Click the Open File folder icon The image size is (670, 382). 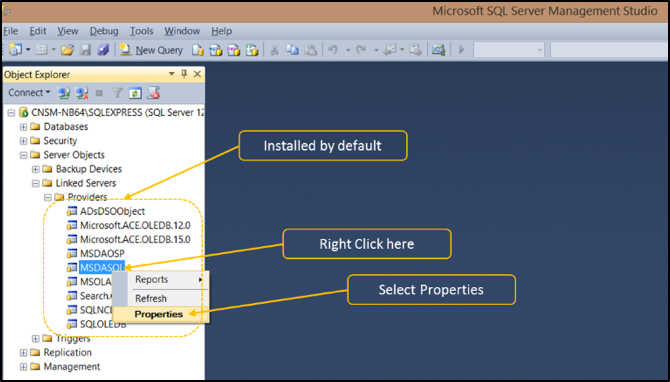tap(67, 50)
